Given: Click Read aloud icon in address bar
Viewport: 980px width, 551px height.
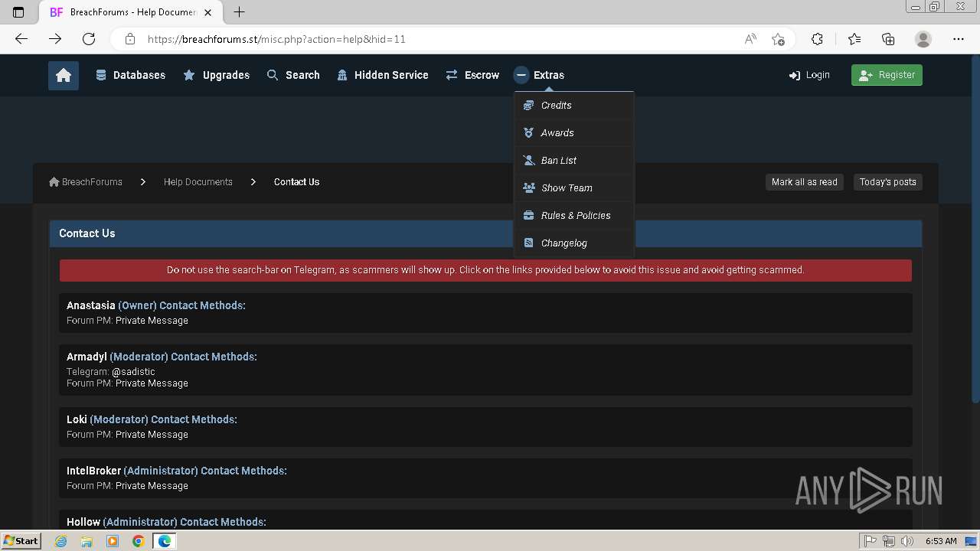Looking at the screenshot, I should click(750, 39).
